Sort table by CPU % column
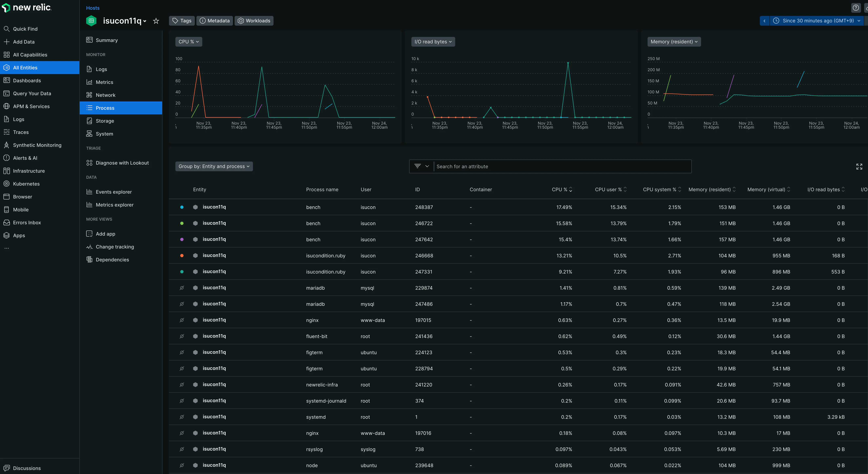868x474 pixels. (x=562, y=190)
